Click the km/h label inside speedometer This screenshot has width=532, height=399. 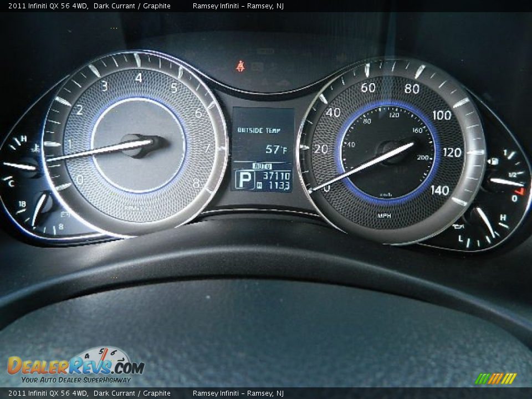click(386, 195)
